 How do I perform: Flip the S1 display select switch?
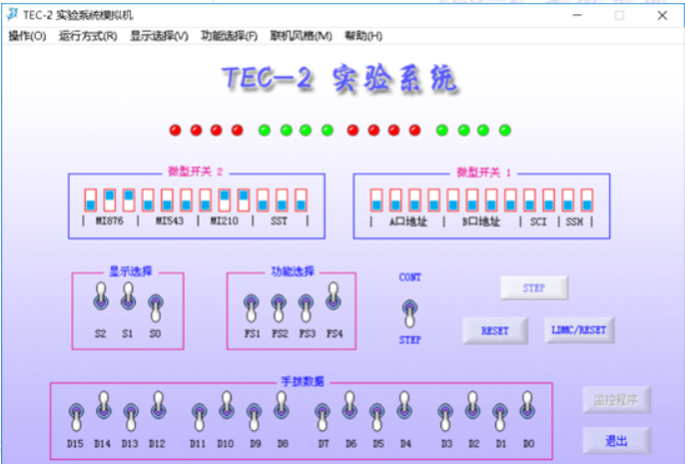[x=128, y=297]
